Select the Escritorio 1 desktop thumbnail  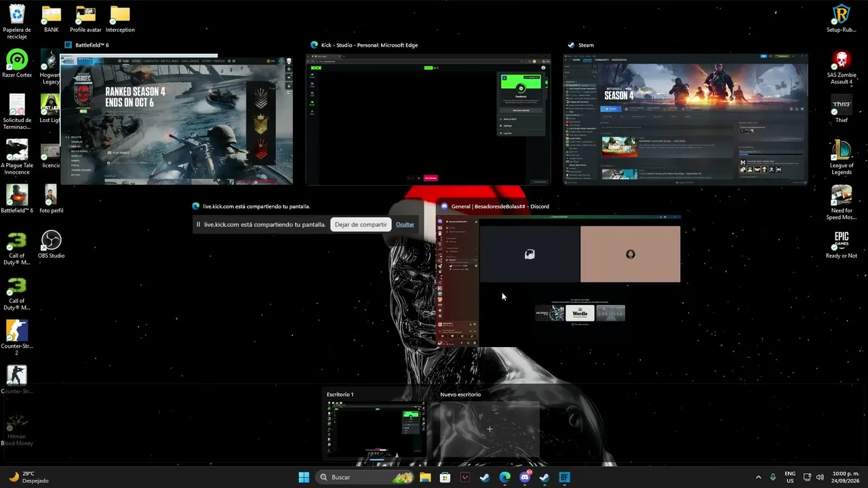point(375,429)
